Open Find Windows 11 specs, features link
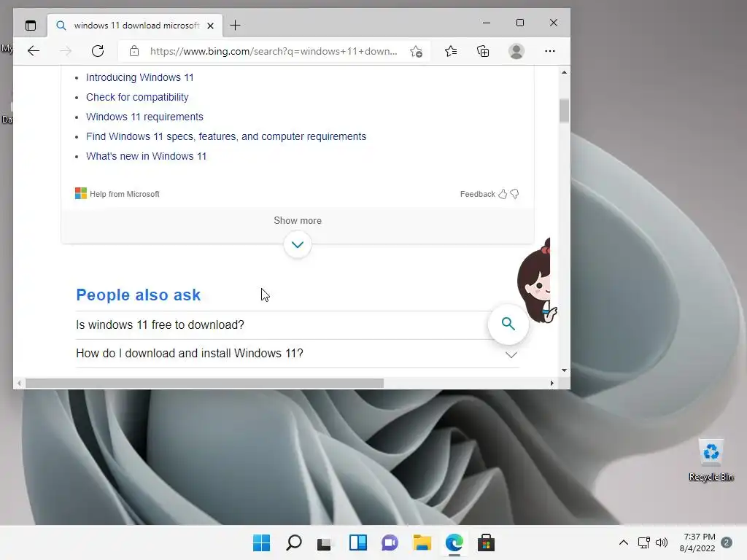 226,136
